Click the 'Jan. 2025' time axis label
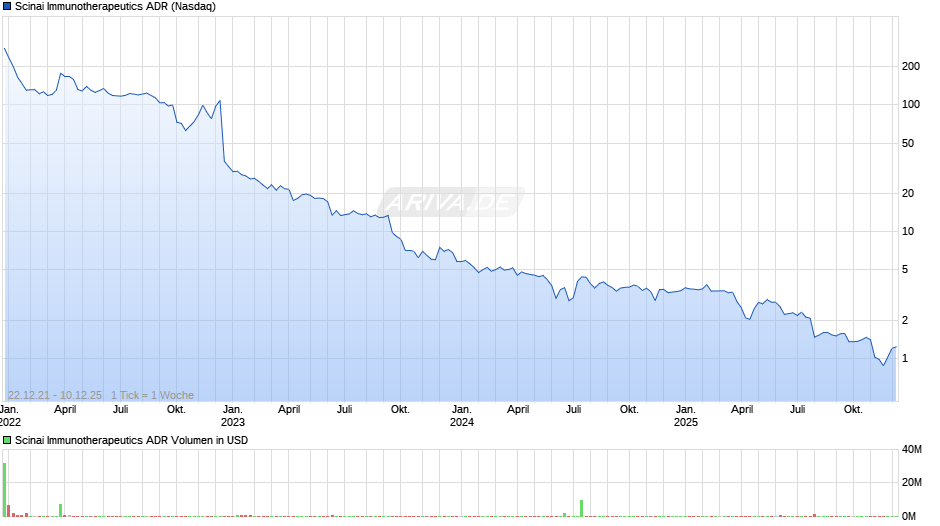This screenshot has width=940, height=526. tap(686, 416)
